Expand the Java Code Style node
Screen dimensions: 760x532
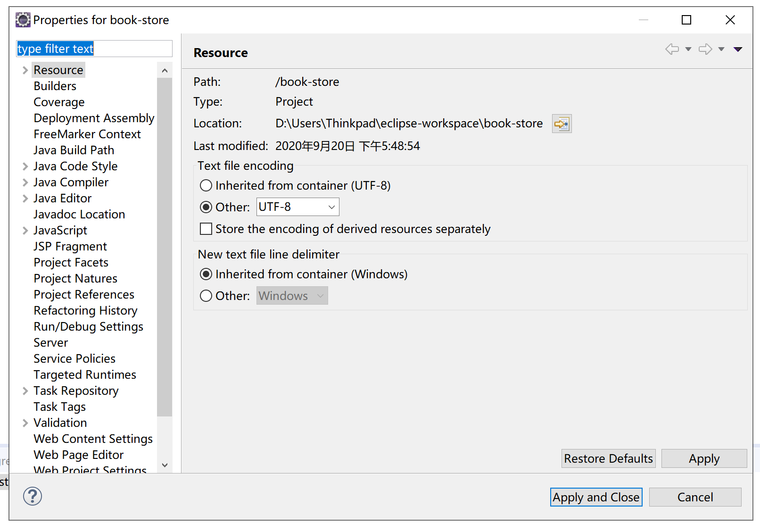[25, 166]
